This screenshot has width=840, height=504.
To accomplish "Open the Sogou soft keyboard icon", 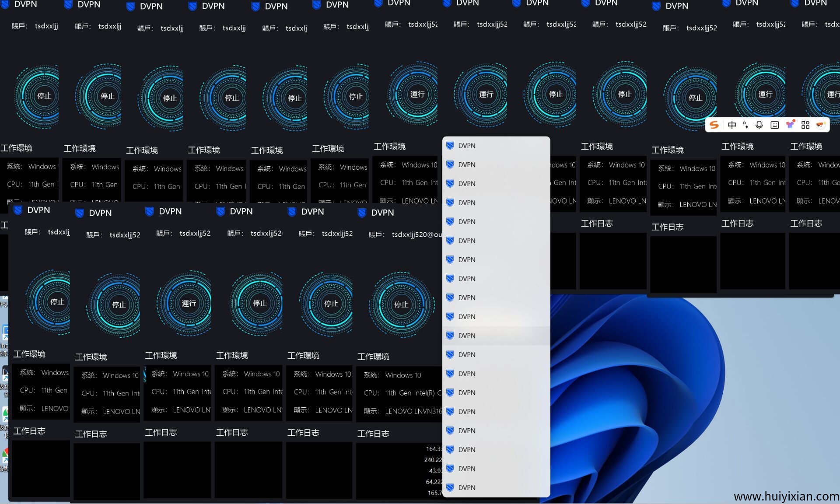I will pyautogui.click(x=774, y=125).
